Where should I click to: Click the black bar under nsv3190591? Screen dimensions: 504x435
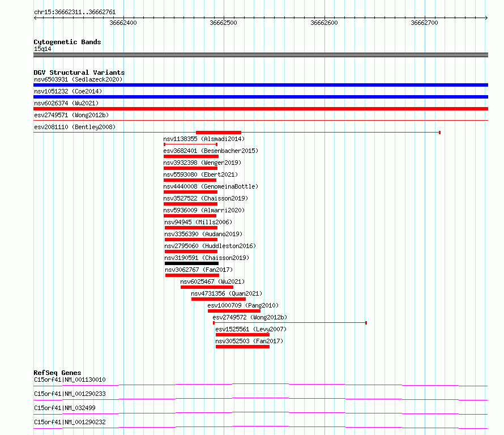(x=191, y=263)
